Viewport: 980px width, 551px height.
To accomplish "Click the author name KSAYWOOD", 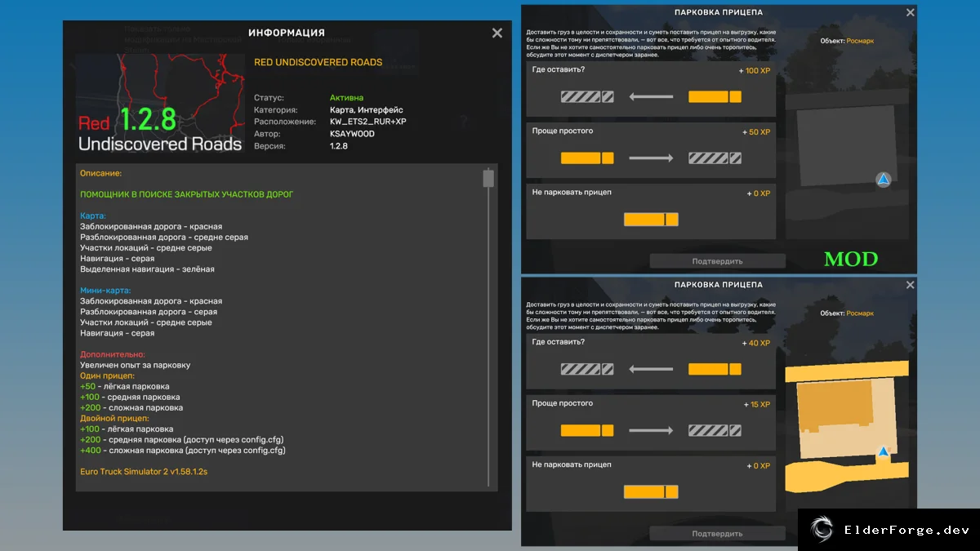I will tap(352, 134).
